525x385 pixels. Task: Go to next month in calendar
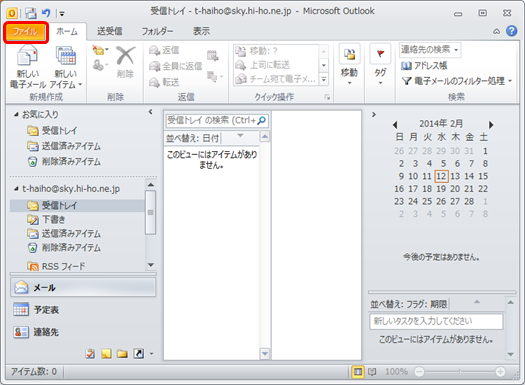(491, 125)
